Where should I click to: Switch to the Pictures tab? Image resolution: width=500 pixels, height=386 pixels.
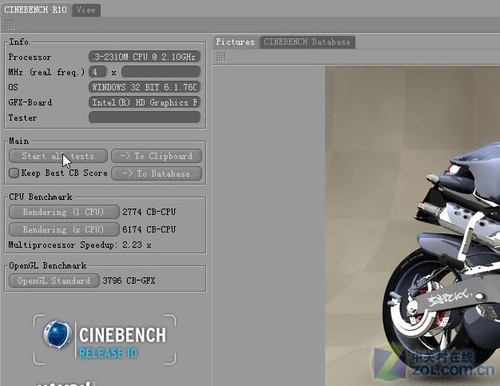235,42
